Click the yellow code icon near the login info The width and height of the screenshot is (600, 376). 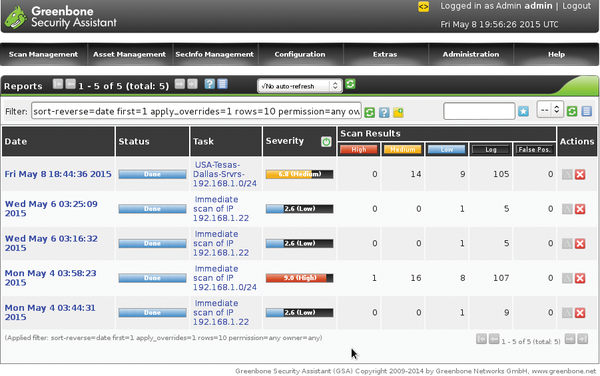pos(423,7)
